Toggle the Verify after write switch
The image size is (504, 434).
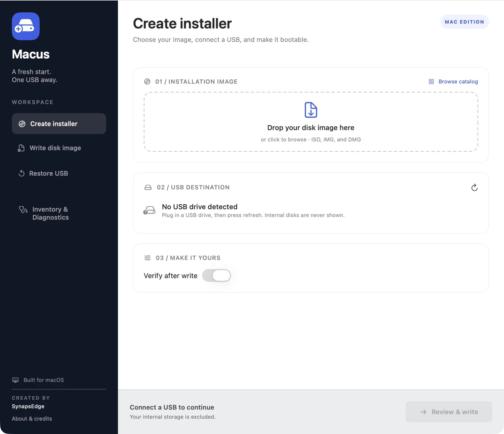coord(216,276)
